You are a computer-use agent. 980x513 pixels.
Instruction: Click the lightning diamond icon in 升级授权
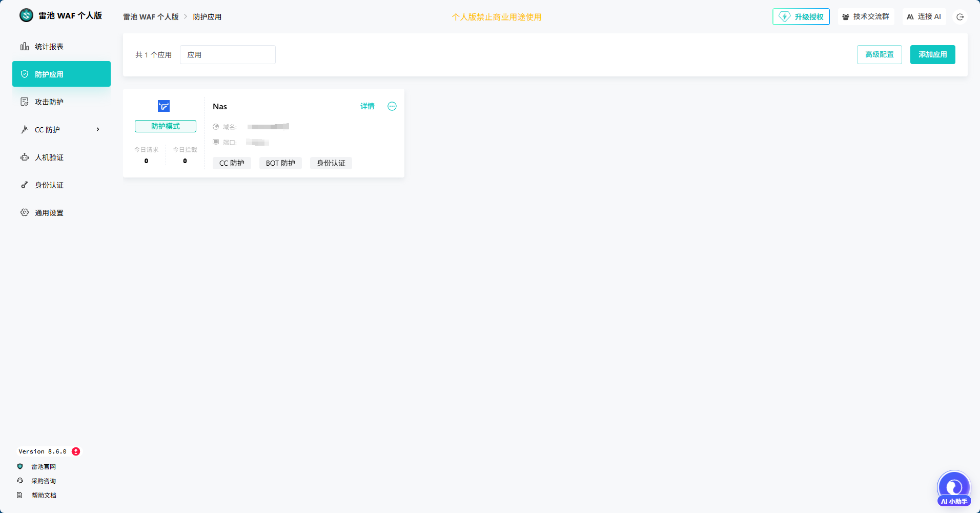point(785,16)
